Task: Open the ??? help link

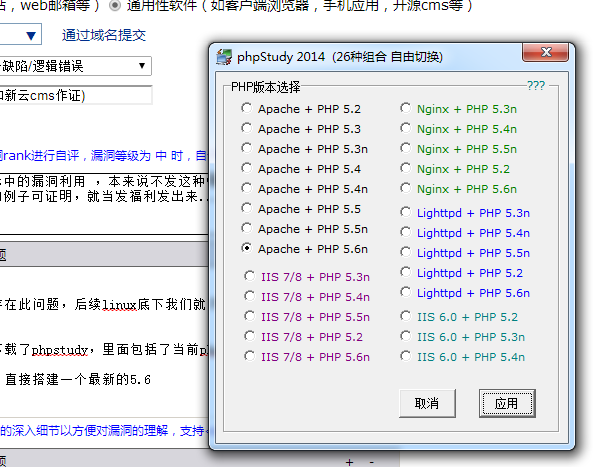Action: point(536,86)
